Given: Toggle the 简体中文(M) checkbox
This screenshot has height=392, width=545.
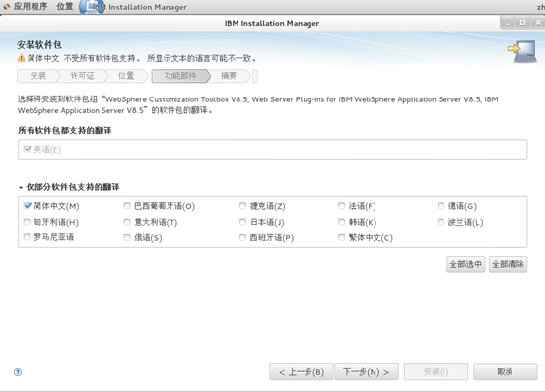Looking at the screenshot, I should click(28, 206).
